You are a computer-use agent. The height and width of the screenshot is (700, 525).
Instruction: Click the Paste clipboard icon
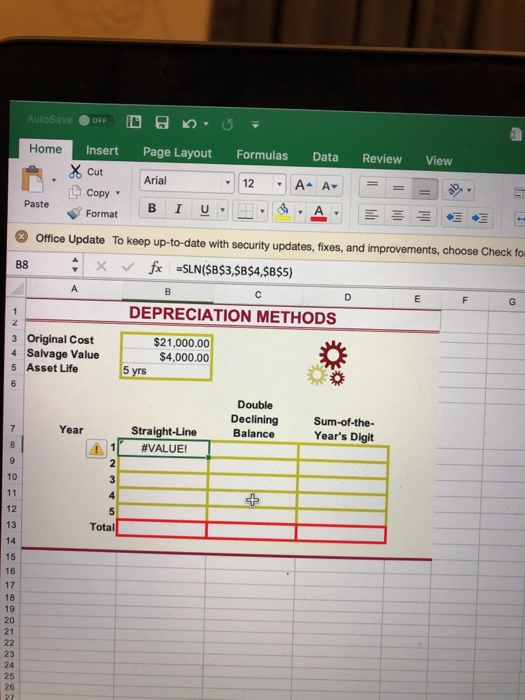33,179
